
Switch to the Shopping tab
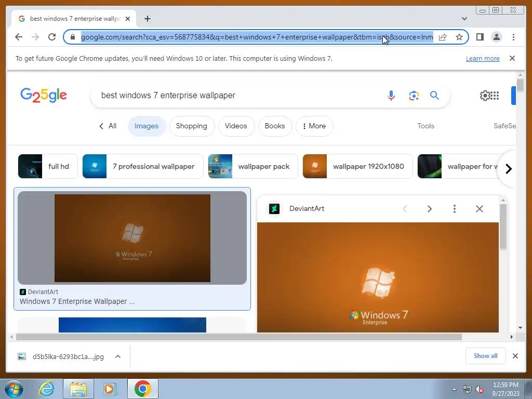click(191, 126)
